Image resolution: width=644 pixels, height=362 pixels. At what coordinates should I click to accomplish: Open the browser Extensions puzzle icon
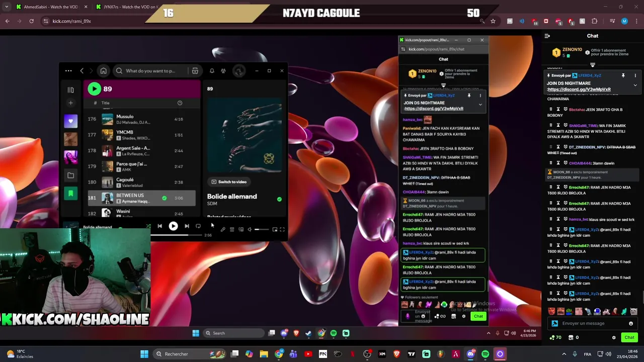[595, 21]
